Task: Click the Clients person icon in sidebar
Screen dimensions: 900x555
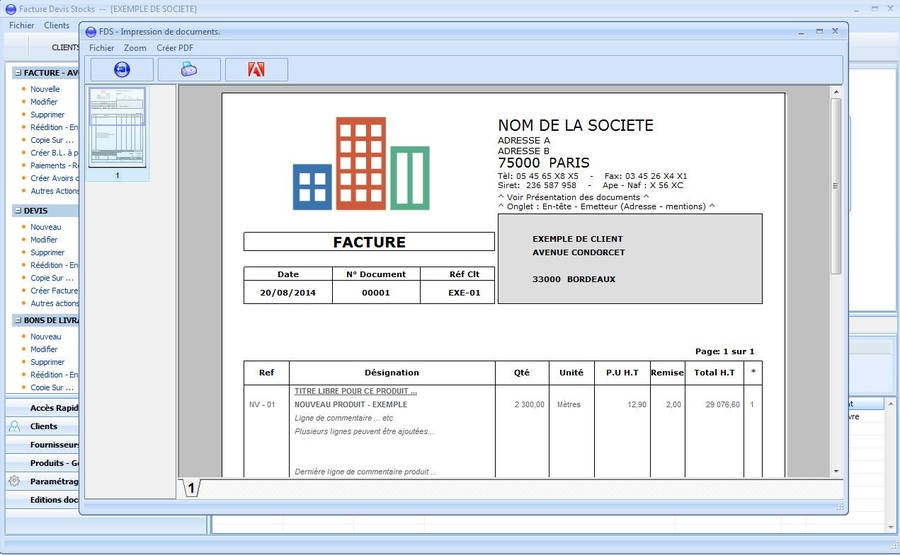Action: coord(14,426)
